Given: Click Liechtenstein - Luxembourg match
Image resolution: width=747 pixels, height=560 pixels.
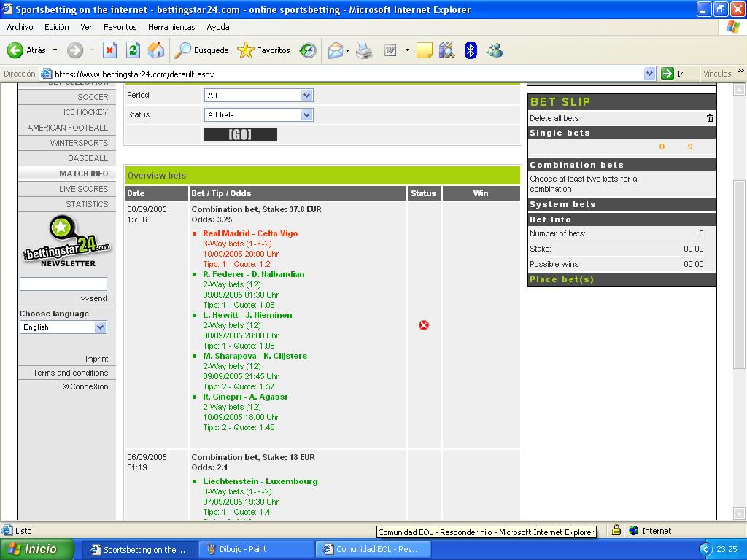Looking at the screenshot, I should [260, 481].
